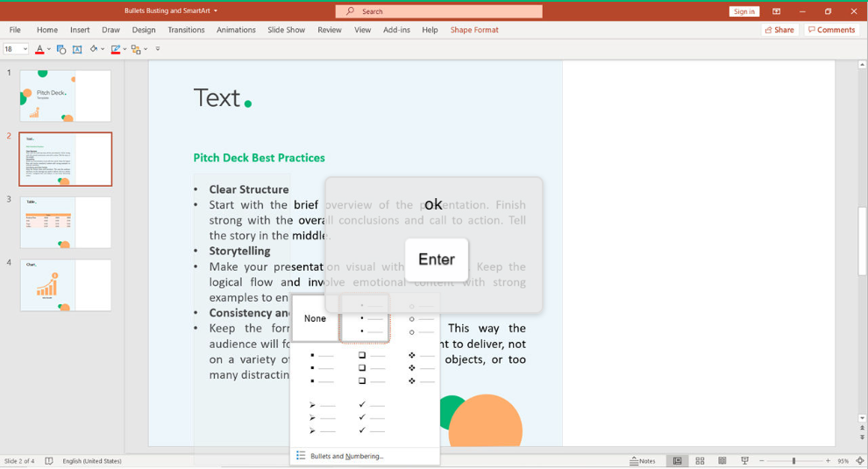This screenshot has width=868, height=469.
Task: Select the Slide Show tab
Action: 286,30
